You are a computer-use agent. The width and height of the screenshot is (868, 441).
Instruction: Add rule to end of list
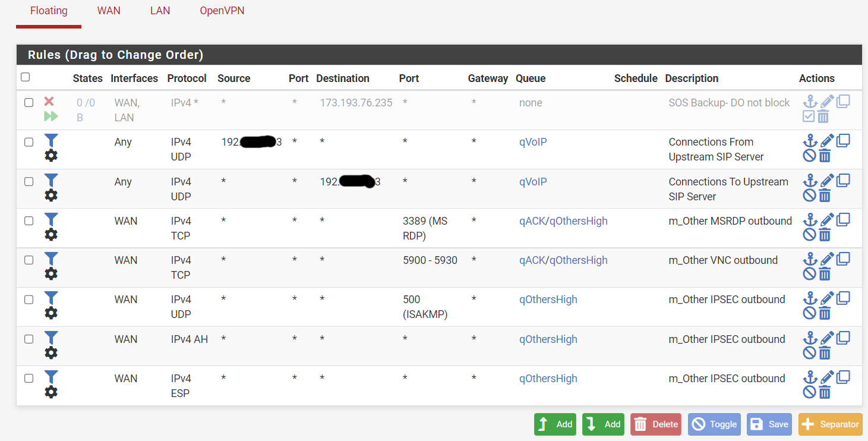click(603, 424)
